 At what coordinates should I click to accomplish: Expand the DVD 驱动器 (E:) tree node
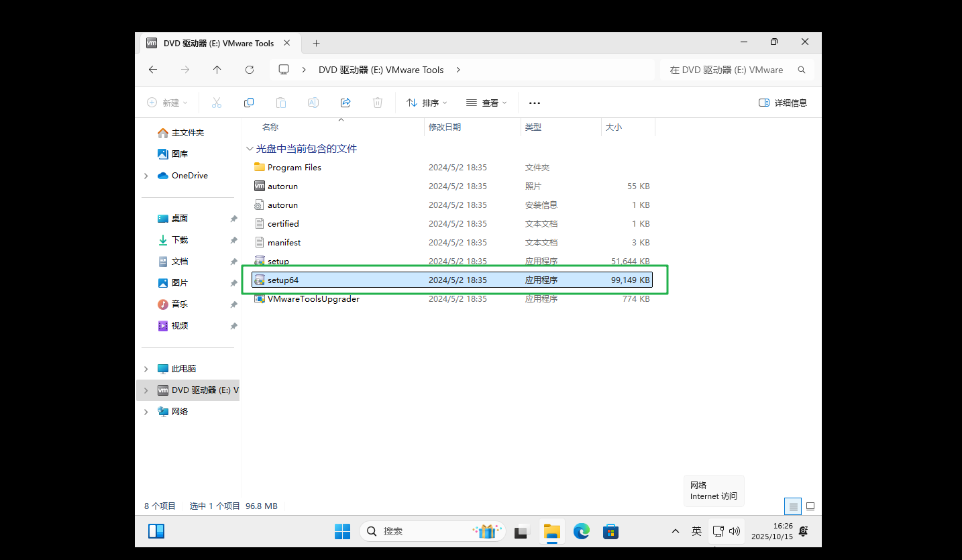[146, 390]
